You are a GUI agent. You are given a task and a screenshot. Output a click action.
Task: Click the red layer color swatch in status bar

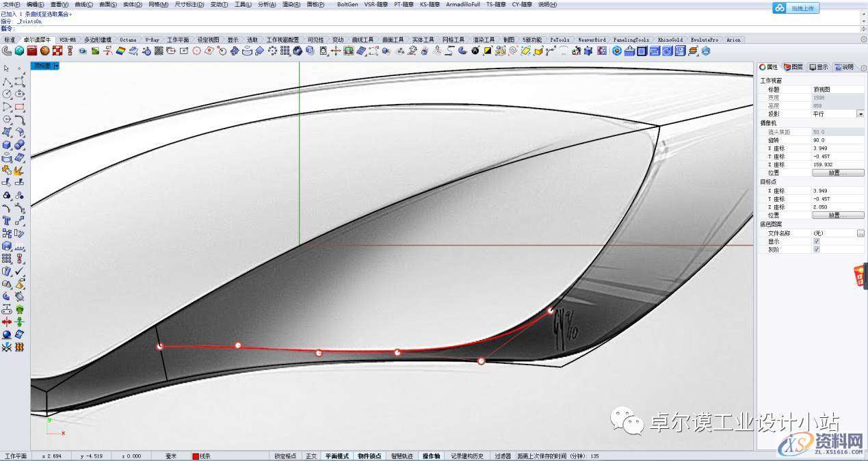(196, 456)
